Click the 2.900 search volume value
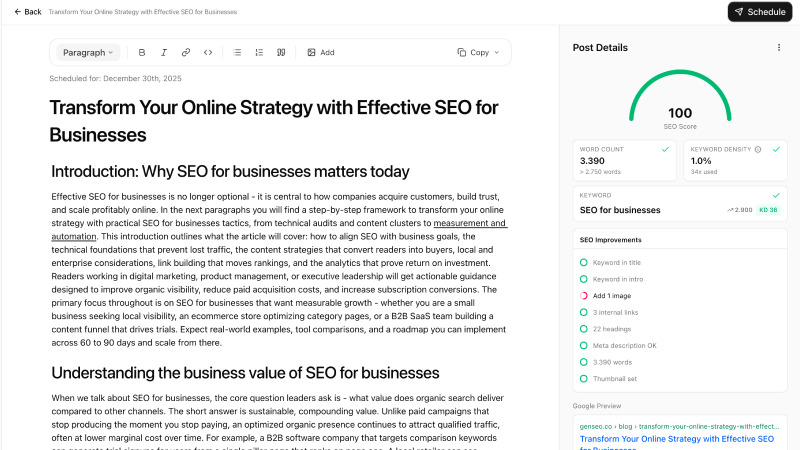 tap(740, 210)
